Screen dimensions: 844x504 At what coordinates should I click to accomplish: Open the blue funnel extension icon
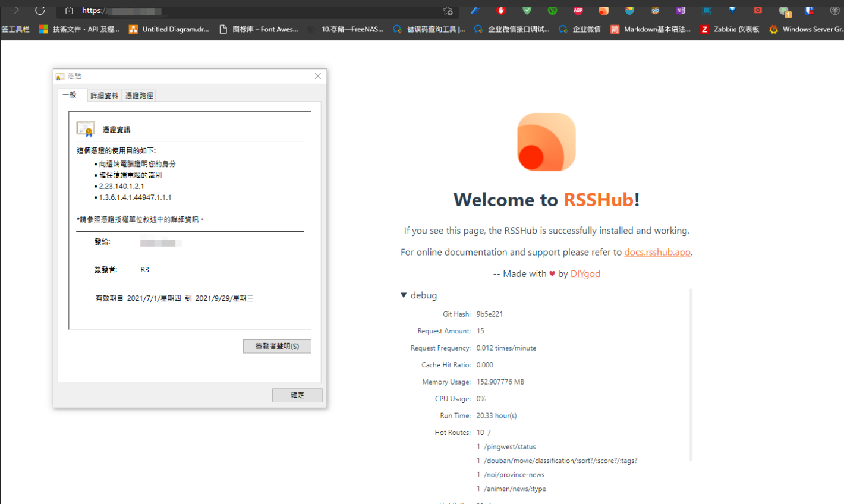[x=732, y=10]
